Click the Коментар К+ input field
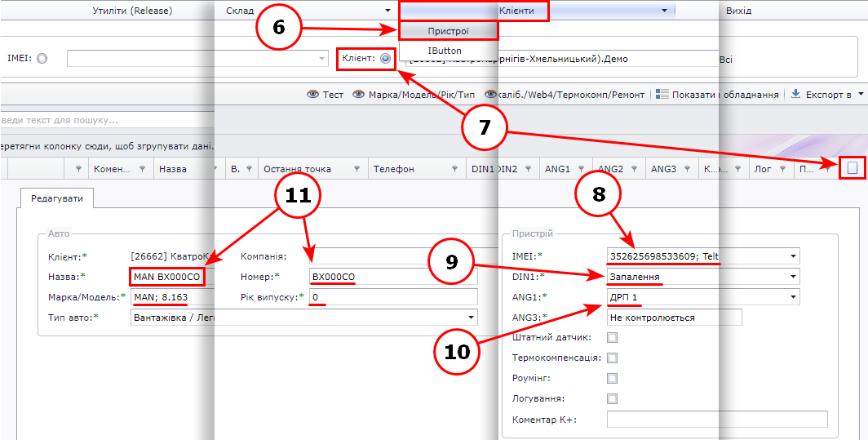868x440 pixels. tap(717, 419)
